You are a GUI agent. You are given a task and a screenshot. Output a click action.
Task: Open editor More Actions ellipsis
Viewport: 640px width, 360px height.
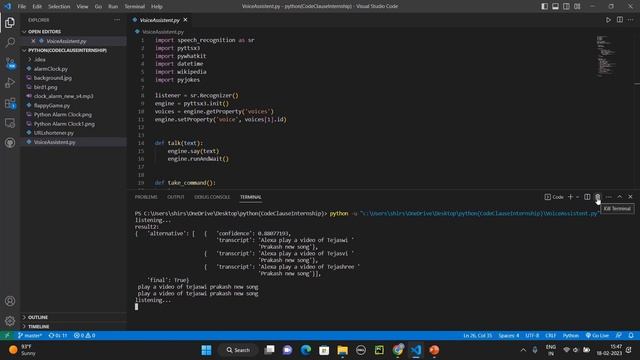(631, 20)
